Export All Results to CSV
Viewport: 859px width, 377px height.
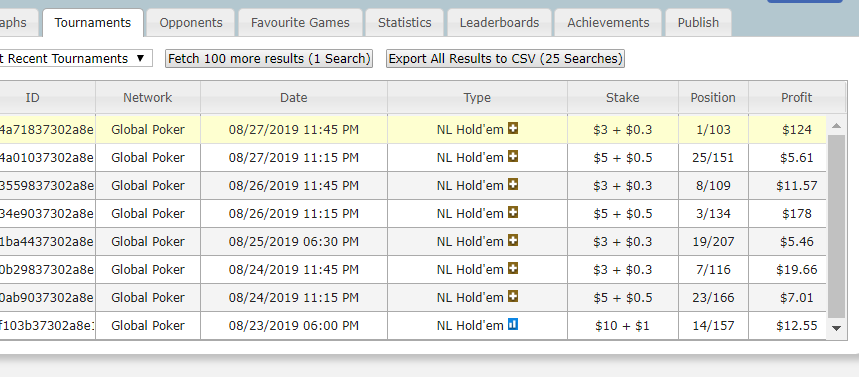point(505,59)
